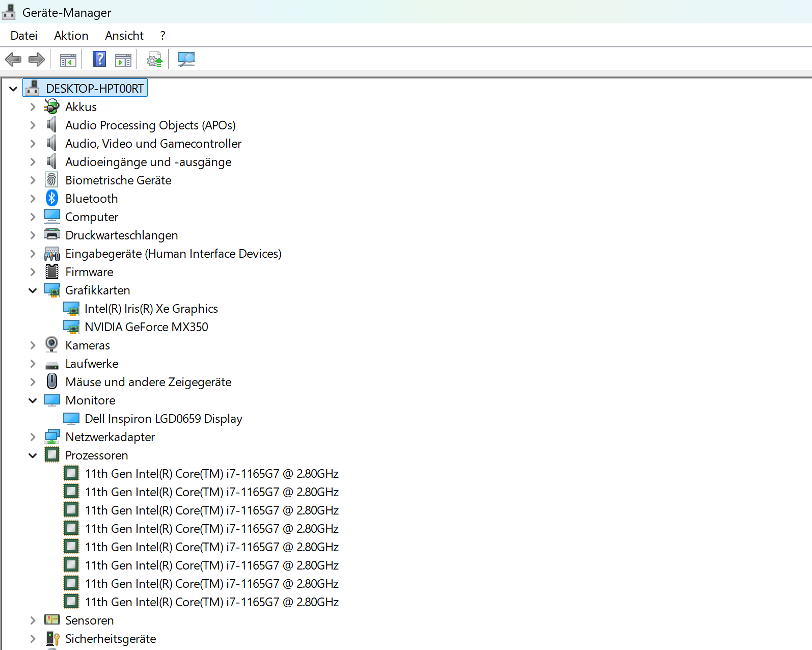
Task: Click the blue Bluetooth symbol icon
Action: [x=51, y=198]
